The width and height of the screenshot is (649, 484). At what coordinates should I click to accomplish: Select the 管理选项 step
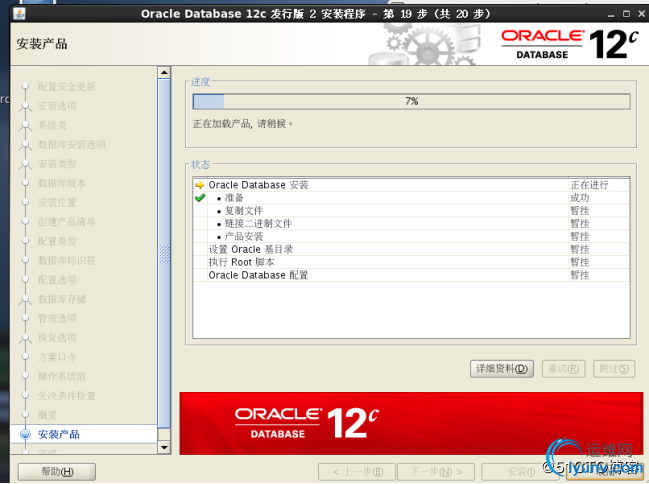57,318
